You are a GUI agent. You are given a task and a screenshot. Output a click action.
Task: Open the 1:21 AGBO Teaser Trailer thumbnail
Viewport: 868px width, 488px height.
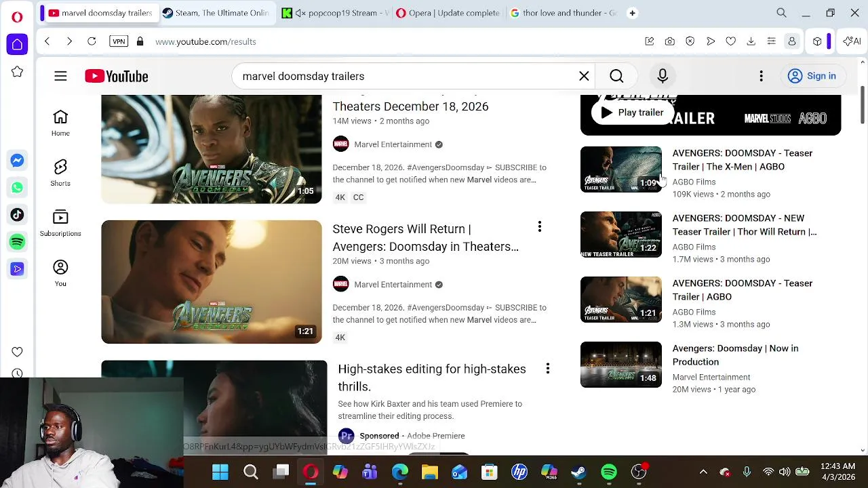click(x=620, y=300)
